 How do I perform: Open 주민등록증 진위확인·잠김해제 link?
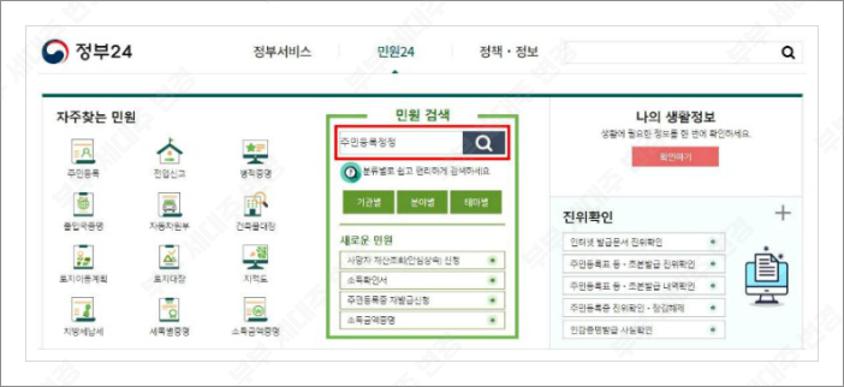point(644,308)
